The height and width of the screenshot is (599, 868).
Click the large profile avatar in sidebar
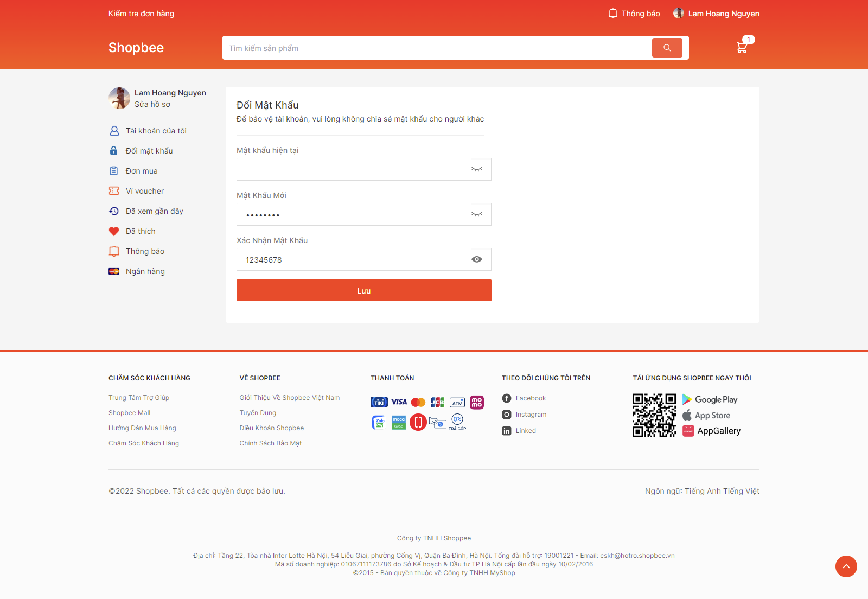point(119,98)
